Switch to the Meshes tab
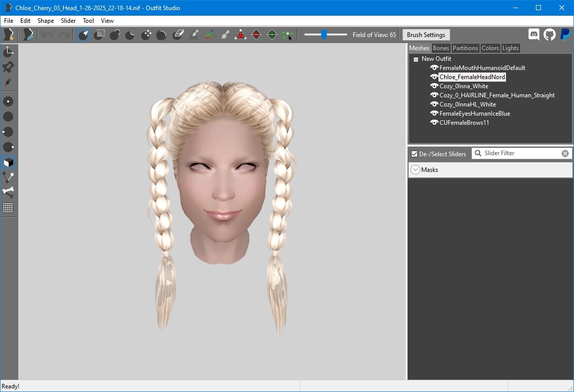 (419, 48)
